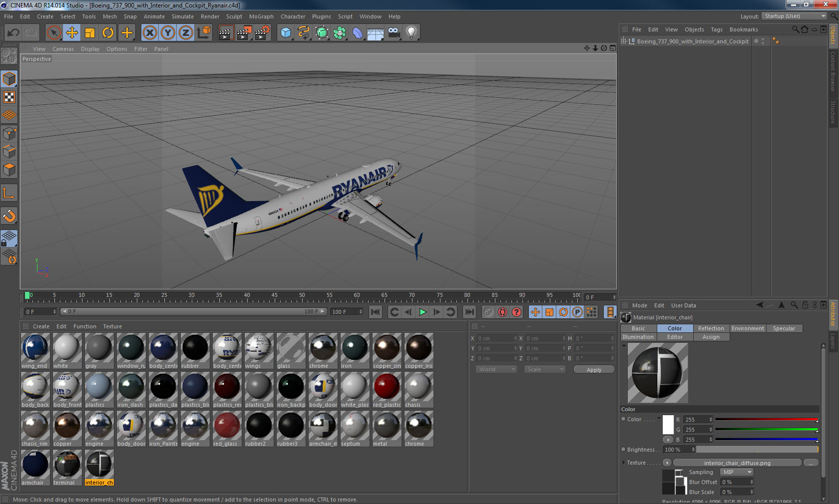
Task: Adjust the red R color slider
Action: click(767, 420)
